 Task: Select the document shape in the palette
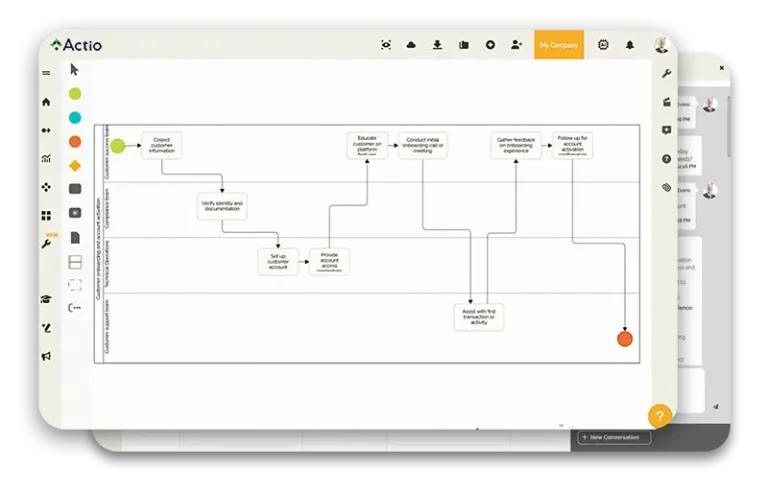(x=74, y=238)
